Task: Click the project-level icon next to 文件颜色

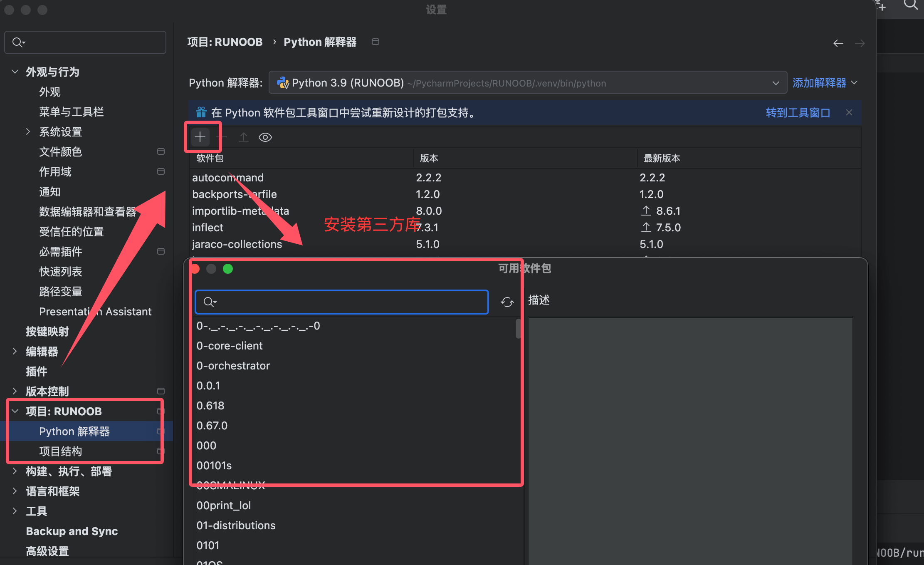Action: pos(161,151)
